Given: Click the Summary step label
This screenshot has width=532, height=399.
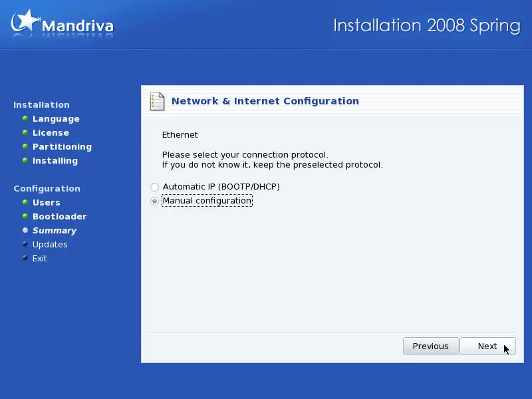Looking at the screenshot, I should (x=55, y=231).
